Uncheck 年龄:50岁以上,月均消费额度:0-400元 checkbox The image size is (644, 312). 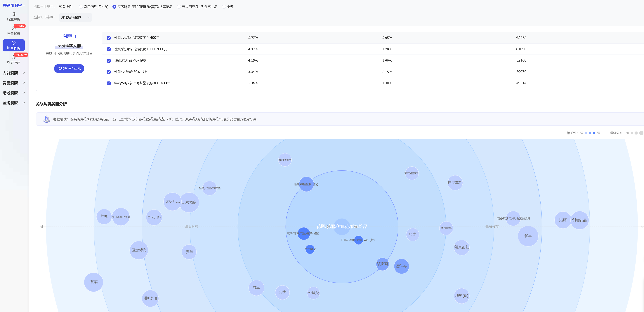(x=108, y=83)
